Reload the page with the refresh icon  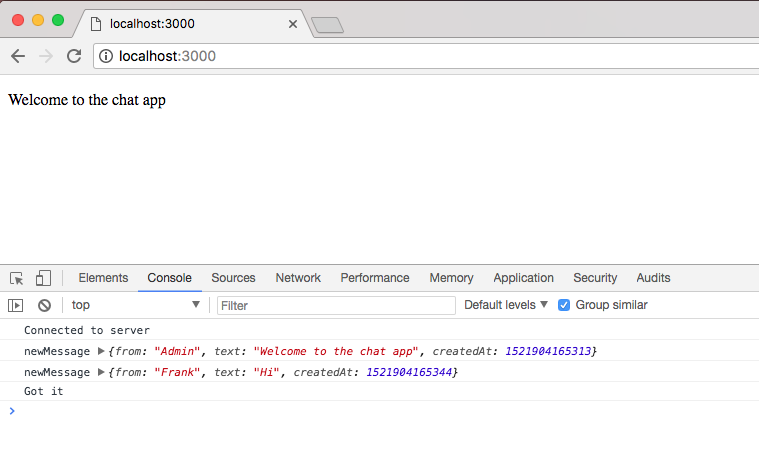point(73,56)
